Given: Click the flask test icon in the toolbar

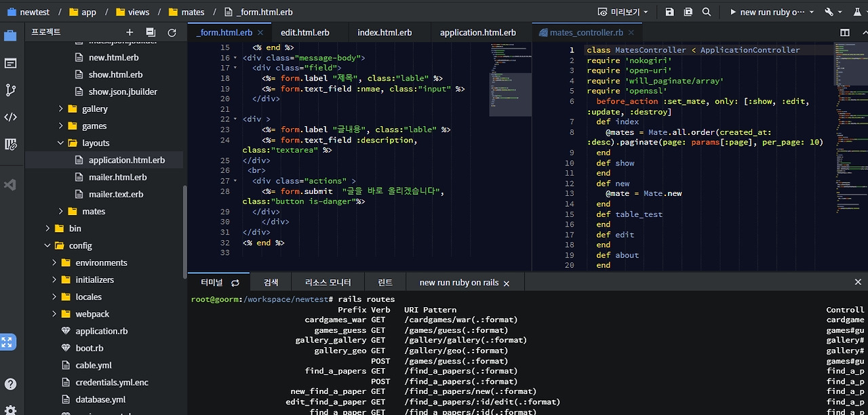Looking at the screenshot, I should coord(857,12).
